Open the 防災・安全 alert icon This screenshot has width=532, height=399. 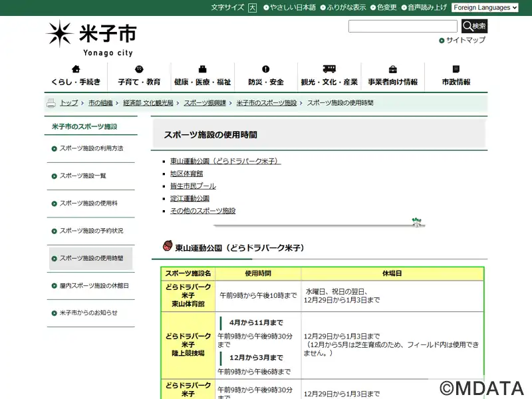pyautogui.click(x=266, y=69)
